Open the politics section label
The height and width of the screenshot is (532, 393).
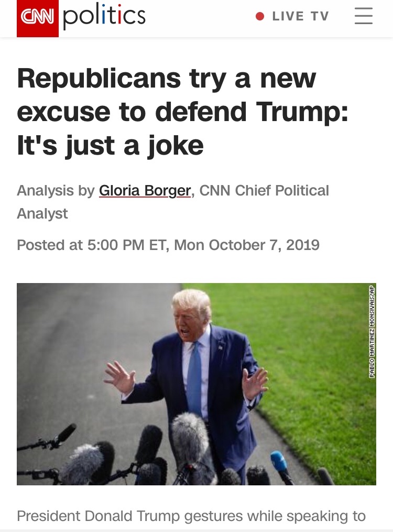click(x=104, y=16)
